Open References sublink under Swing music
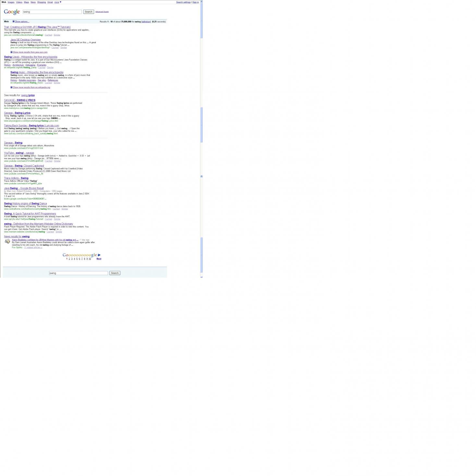The width and height of the screenshot is (476, 476). click(53, 80)
